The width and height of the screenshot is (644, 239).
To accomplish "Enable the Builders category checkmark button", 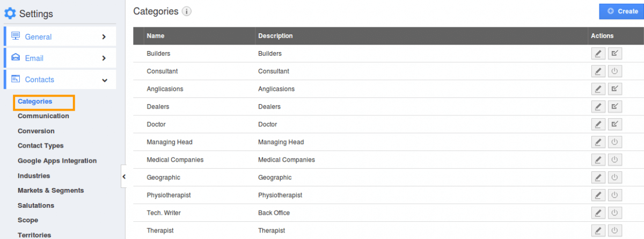I will [615, 54].
